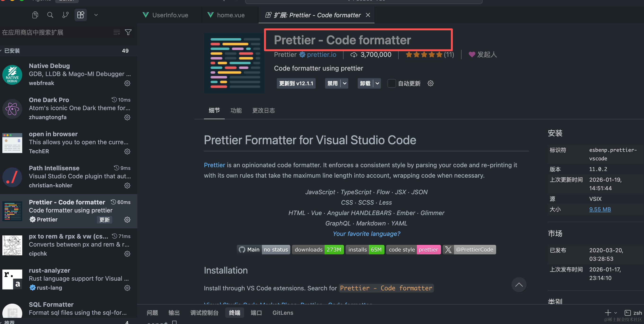Click Update to v12.1.1 button
This screenshot has height=324, width=644.
(x=296, y=83)
